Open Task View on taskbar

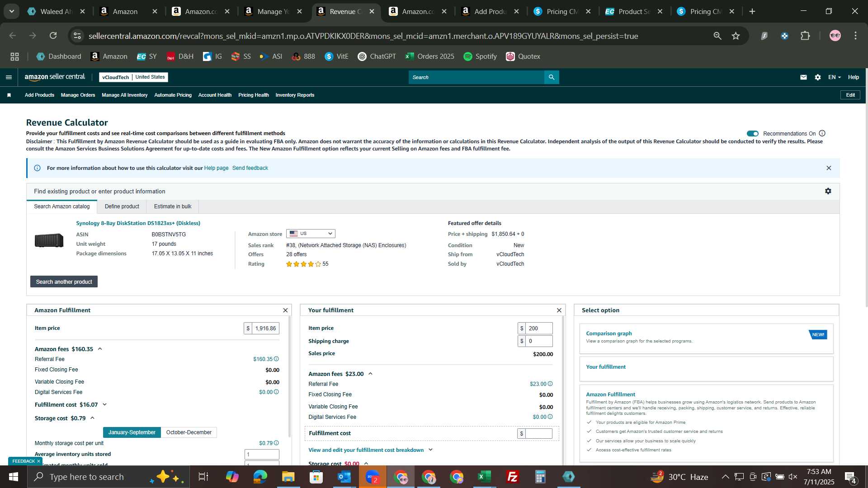203,477
